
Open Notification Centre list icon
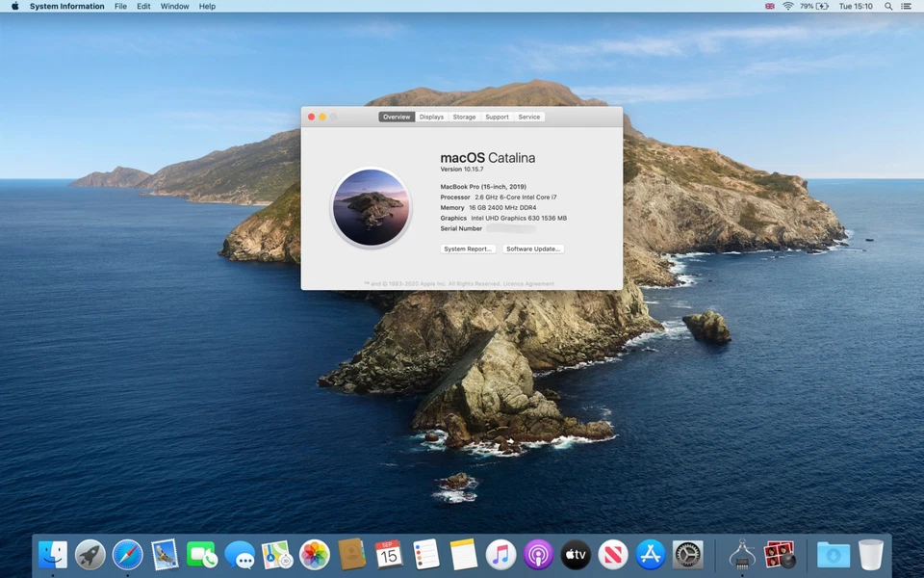[x=907, y=6]
